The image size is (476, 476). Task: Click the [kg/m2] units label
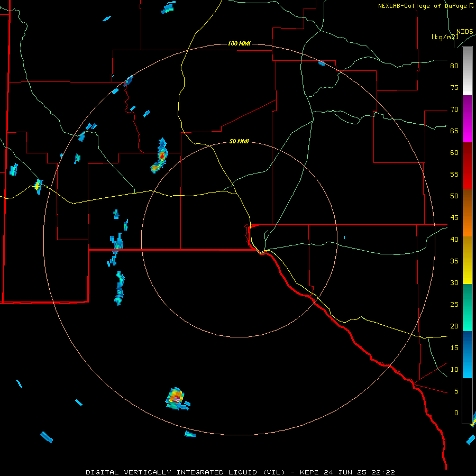pos(445,37)
